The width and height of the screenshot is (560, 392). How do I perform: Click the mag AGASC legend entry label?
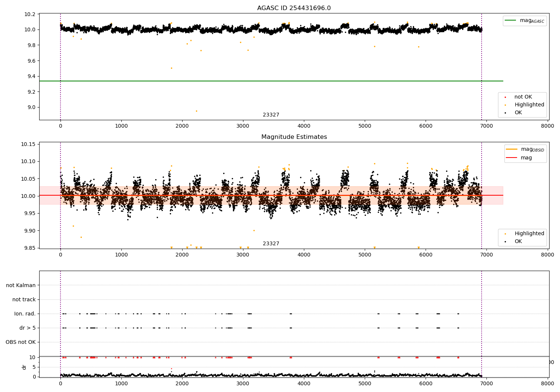coord(533,21)
